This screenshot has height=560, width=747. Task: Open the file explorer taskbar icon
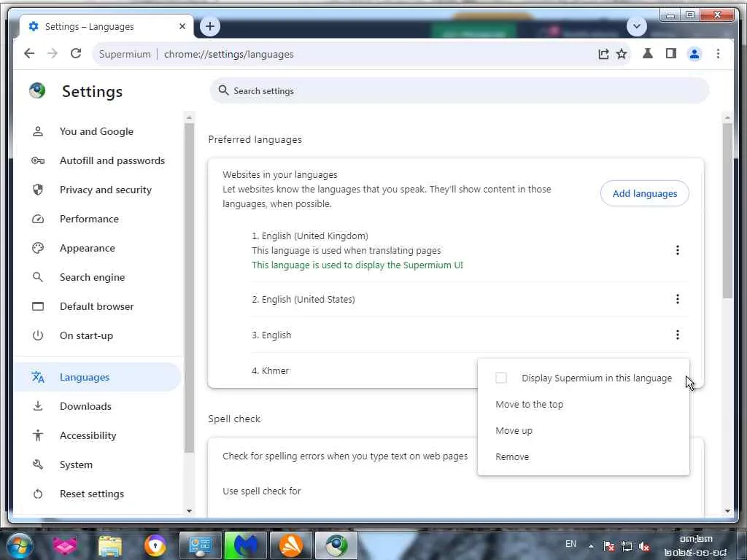pos(110,545)
